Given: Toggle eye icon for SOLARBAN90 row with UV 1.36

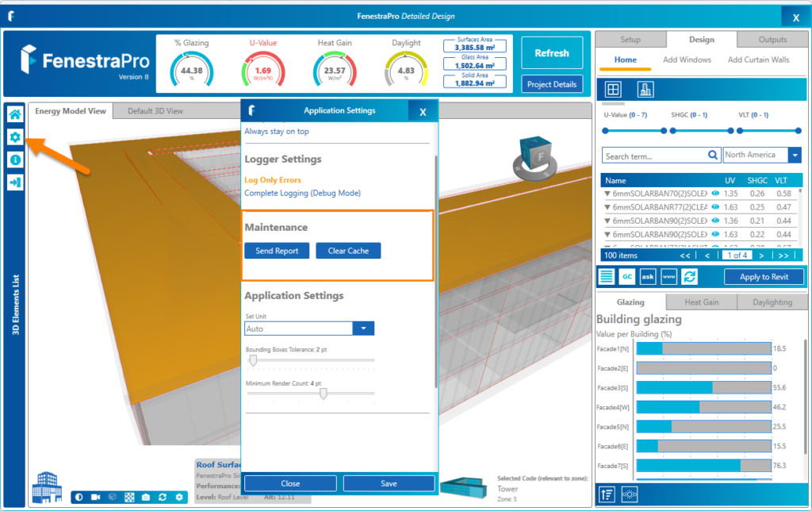Looking at the screenshot, I should [x=715, y=221].
